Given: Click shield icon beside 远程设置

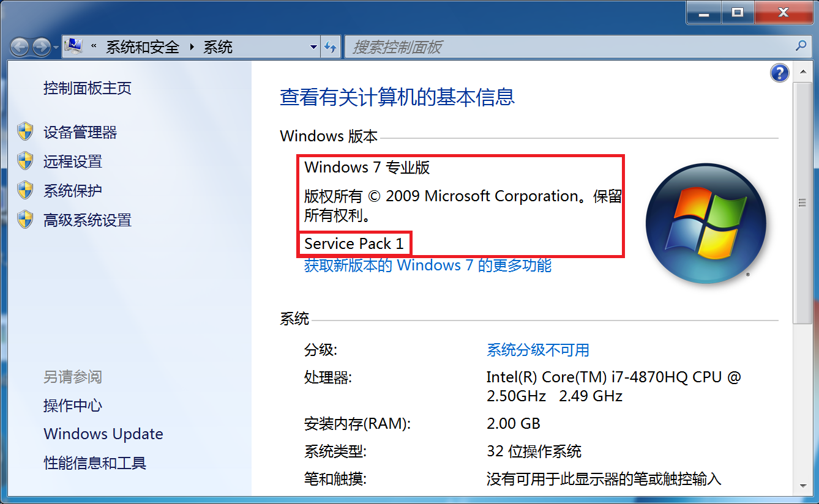Looking at the screenshot, I should (25, 161).
